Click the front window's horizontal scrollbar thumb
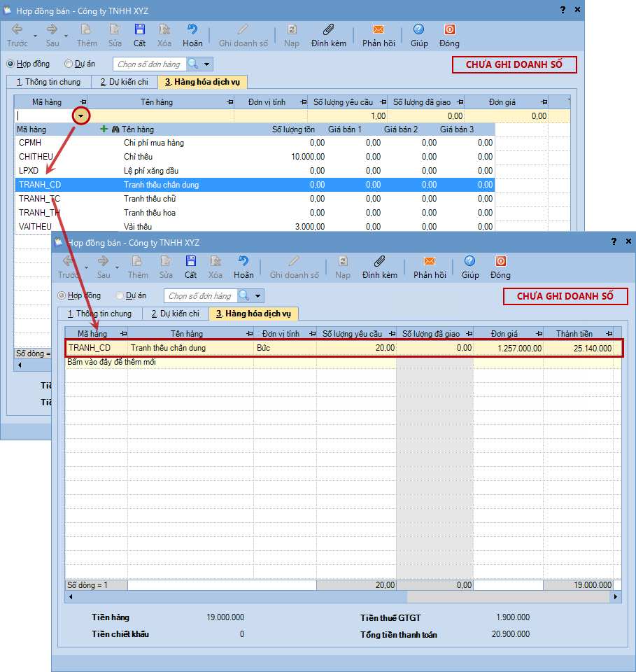Screen dimensions: 636x672 [x=238, y=597]
